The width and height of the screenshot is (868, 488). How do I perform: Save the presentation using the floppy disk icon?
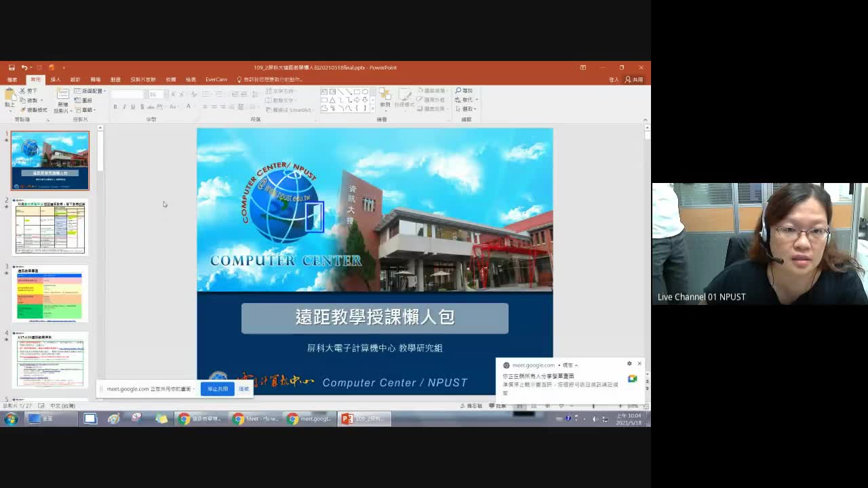[12, 68]
